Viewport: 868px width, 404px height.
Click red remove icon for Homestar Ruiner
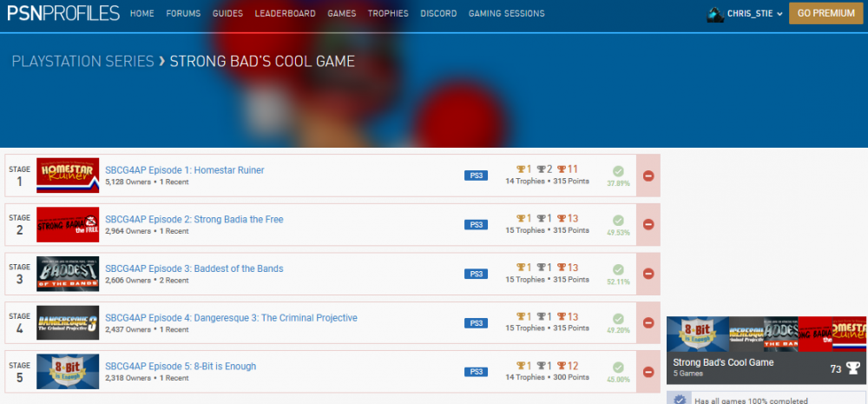[648, 176]
